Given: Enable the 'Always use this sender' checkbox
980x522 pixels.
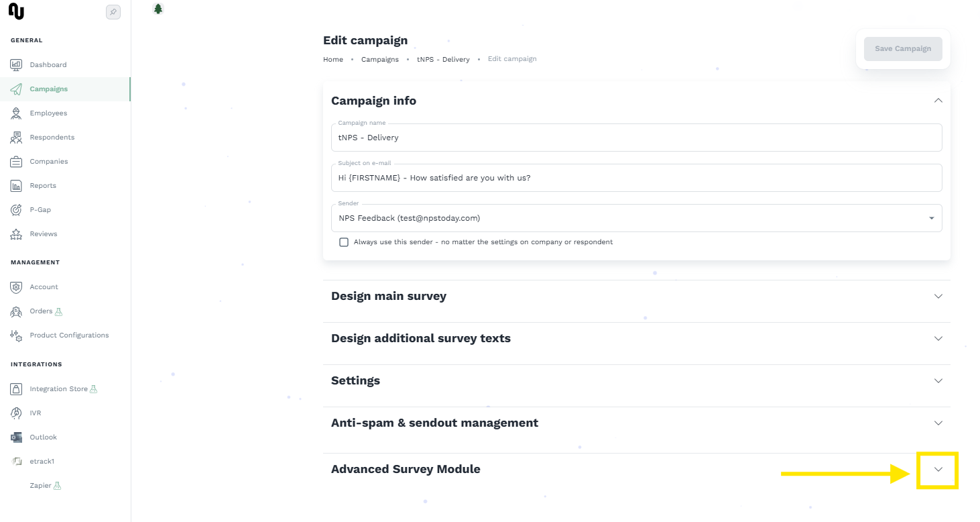Looking at the screenshot, I should (x=344, y=242).
